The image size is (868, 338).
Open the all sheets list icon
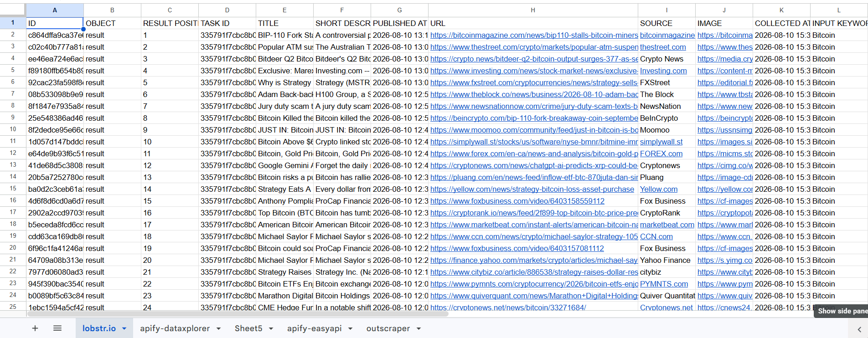[x=57, y=328]
